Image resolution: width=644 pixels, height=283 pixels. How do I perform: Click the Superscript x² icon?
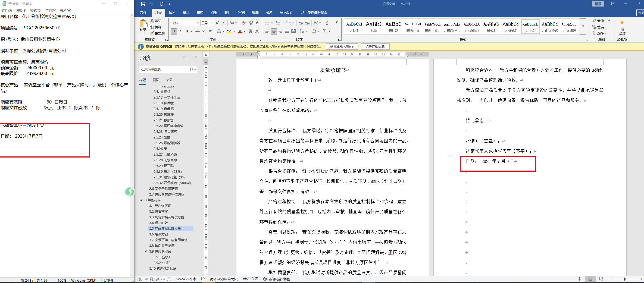click(210, 32)
